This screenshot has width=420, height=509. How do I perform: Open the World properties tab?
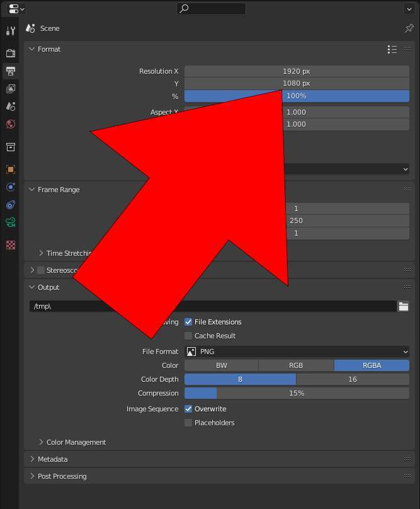click(x=10, y=124)
